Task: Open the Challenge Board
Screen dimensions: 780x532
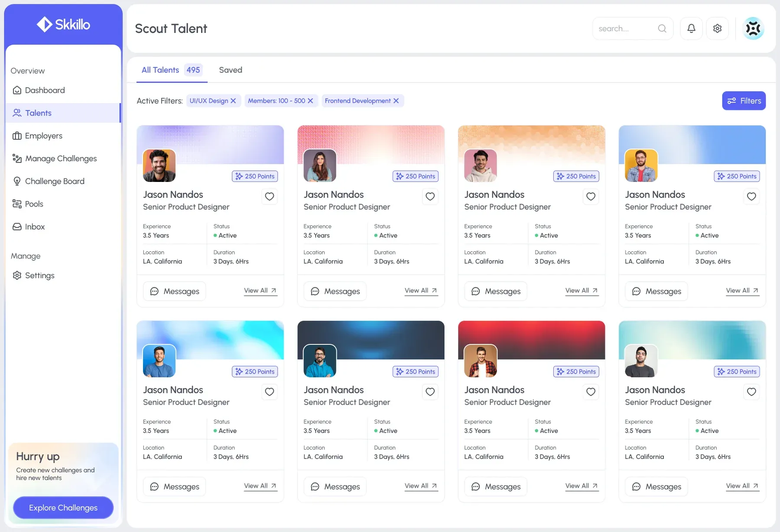Action: [63, 181]
